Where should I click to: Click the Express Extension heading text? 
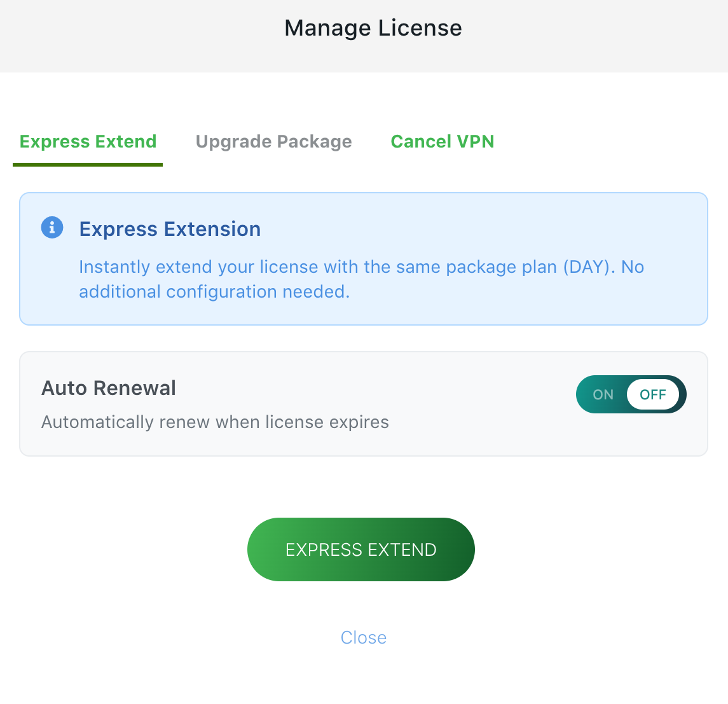click(x=170, y=229)
